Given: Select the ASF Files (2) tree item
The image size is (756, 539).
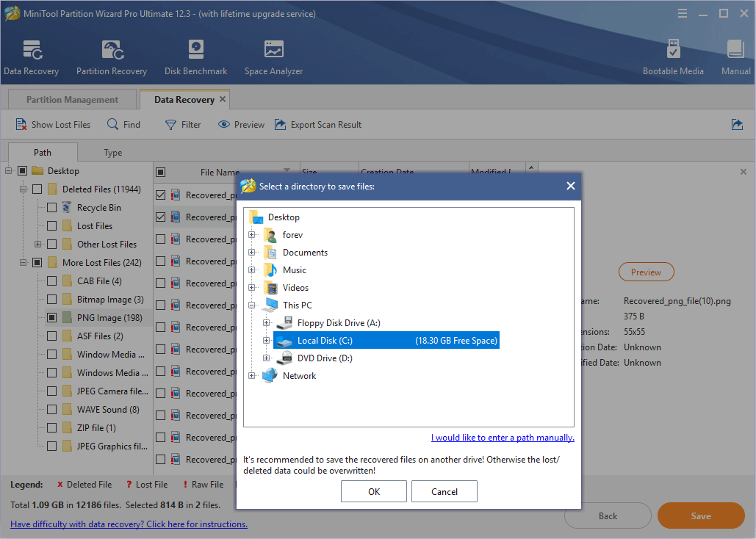Looking at the screenshot, I should pos(100,336).
